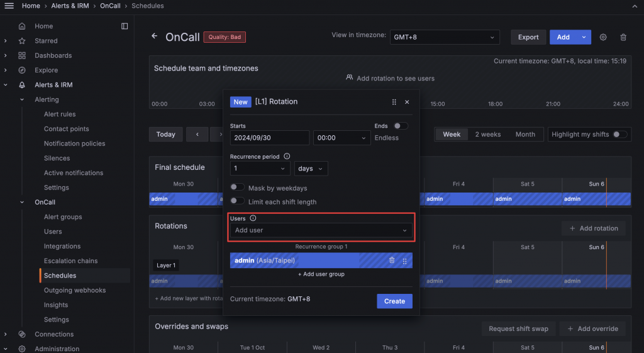Select the 2 weeks view tab

coord(487,135)
